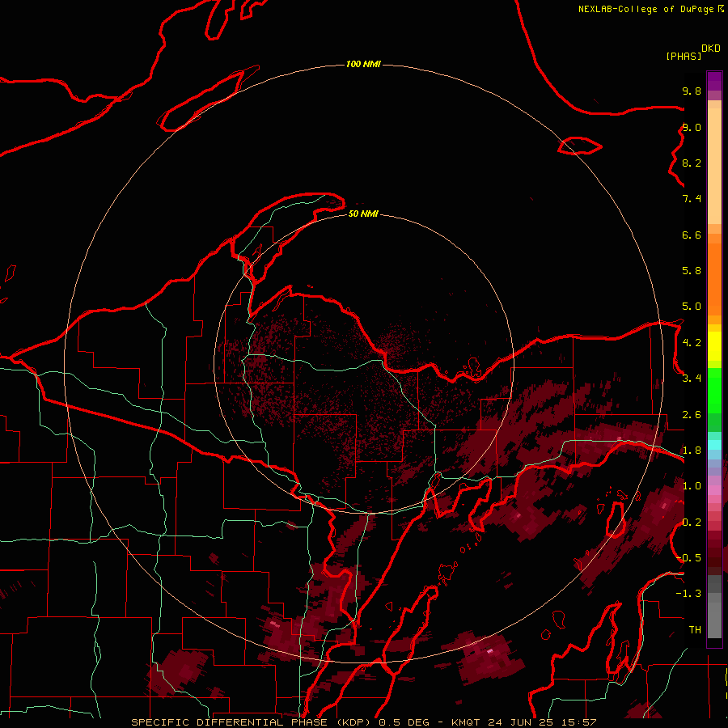Click the [PHAS] legend unit label

click(684, 56)
